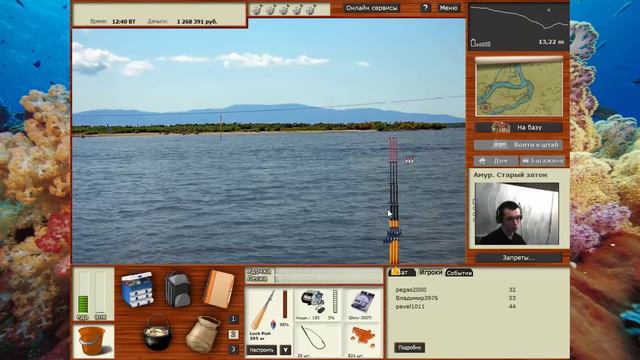
Task: Click the reel drag friction scale
Action: point(335,302)
